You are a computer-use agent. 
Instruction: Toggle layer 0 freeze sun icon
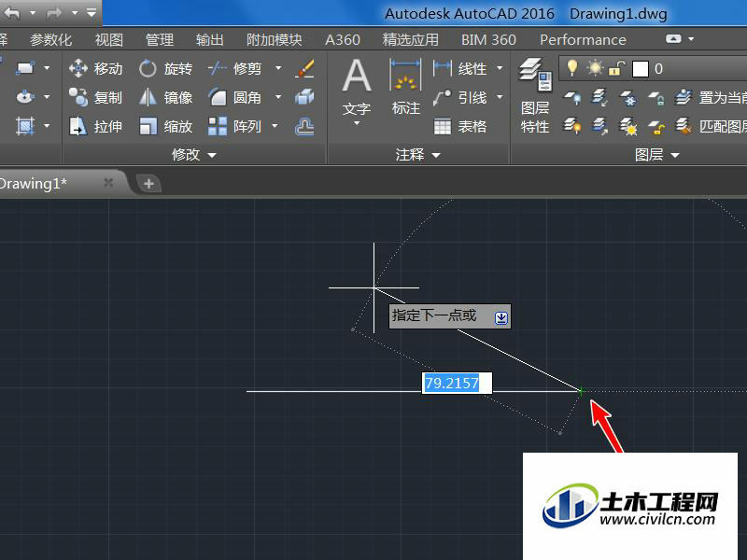pyautogui.click(x=595, y=68)
